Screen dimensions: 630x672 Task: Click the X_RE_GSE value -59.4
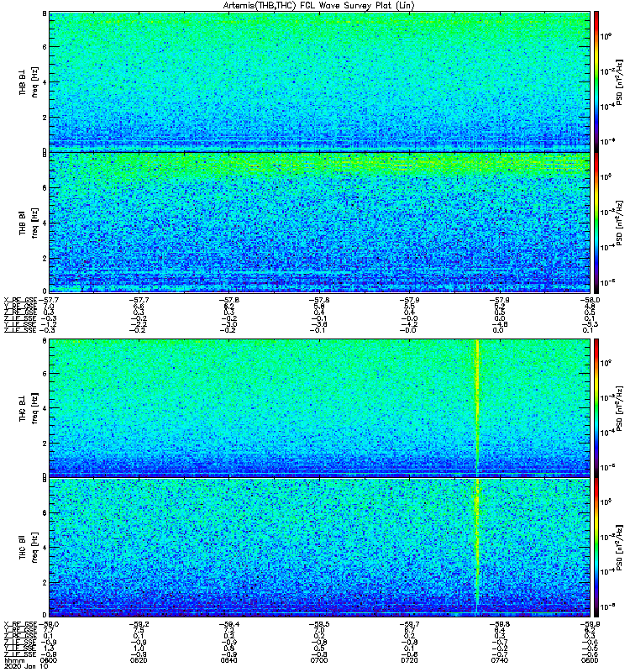click(229, 624)
